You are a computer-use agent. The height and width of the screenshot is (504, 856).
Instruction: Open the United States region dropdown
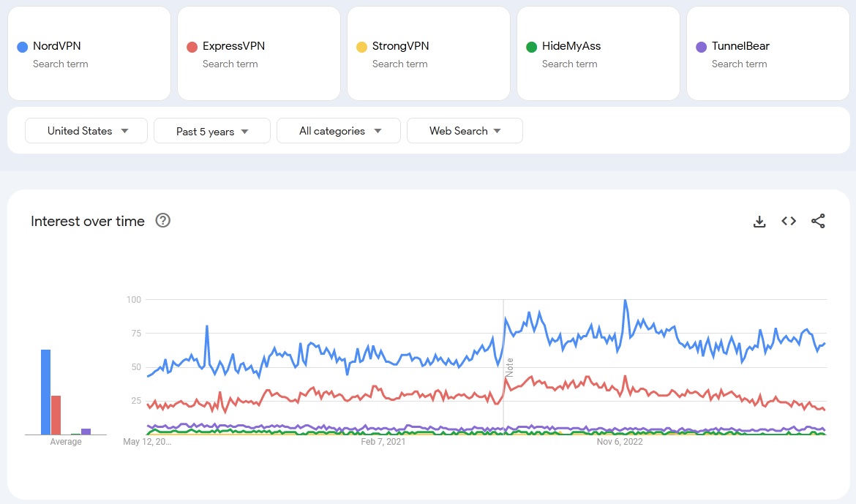(x=86, y=131)
